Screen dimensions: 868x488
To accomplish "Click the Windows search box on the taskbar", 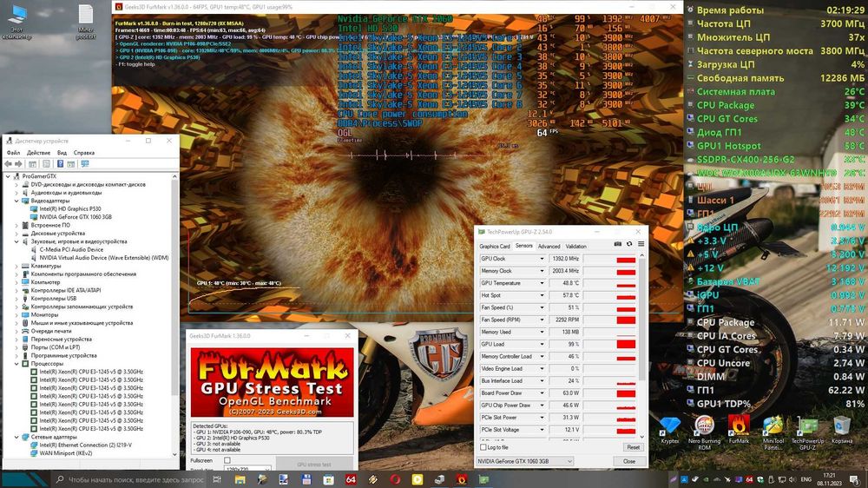I will coord(131,479).
